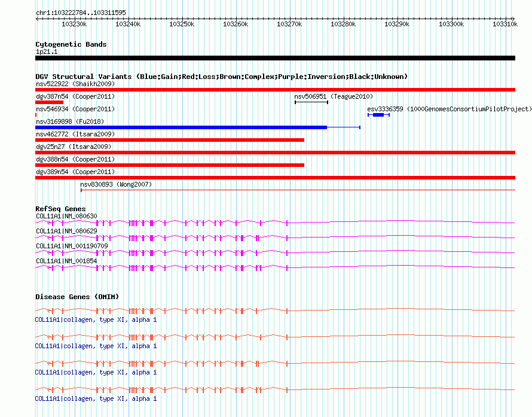
Task: Open variant nsv506951 (Teague2010) label
Action: tap(334, 96)
